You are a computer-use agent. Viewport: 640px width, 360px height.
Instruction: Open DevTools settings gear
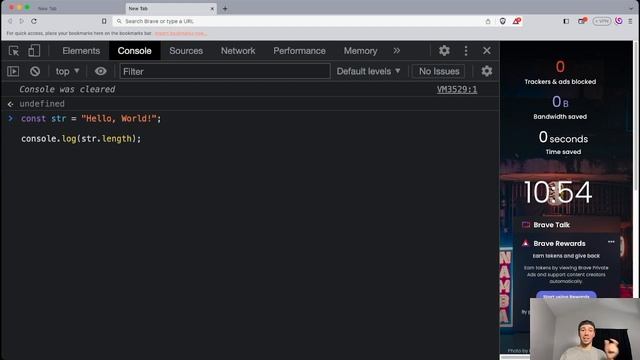[444, 51]
